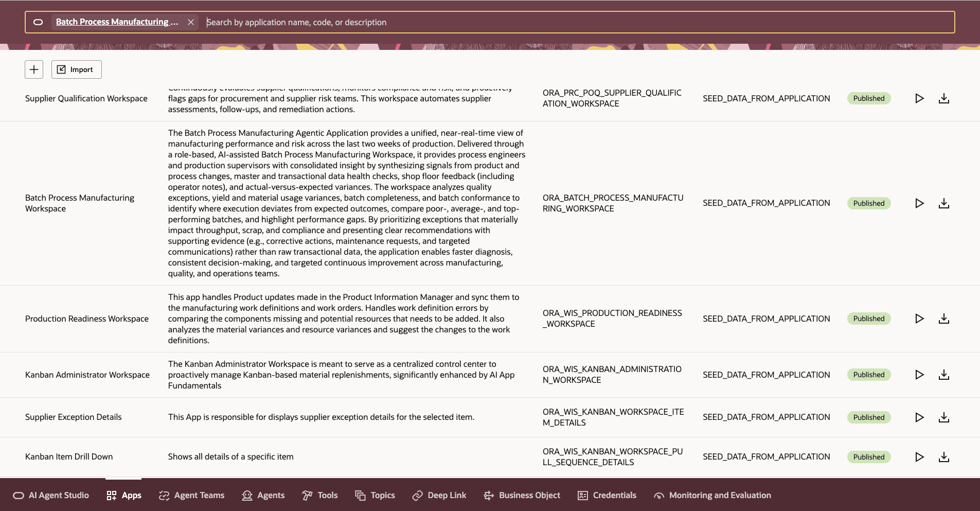The image size is (980, 511).
Task: Open AI Agent Studio home
Action: [x=51, y=495]
